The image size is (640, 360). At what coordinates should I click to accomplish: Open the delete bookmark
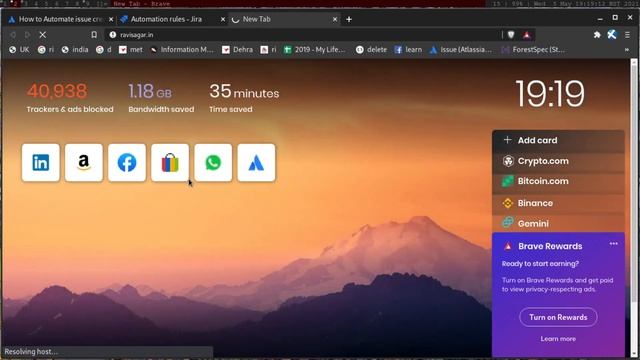[x=371, y=49]
